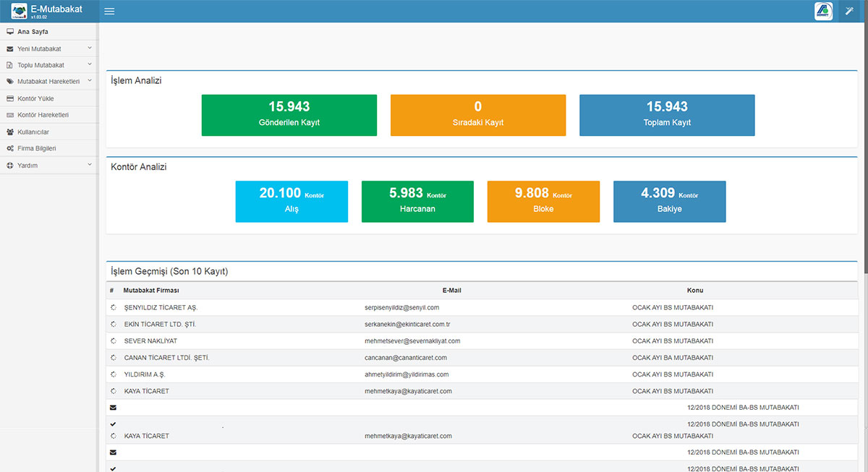
Task: Click the users icon next to Kullanıcılar
Action: tap(10, 132)
